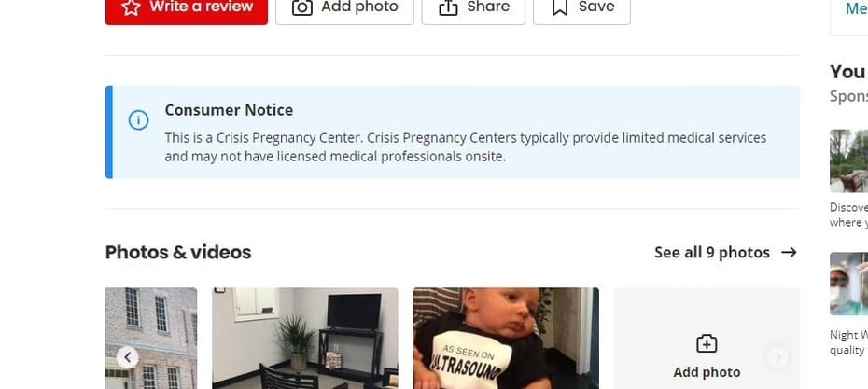Screen dimensions: 868x389
Task: Open the sponsored masked person thumbnail
Action: pyautogui.click(x=848, y=284)
